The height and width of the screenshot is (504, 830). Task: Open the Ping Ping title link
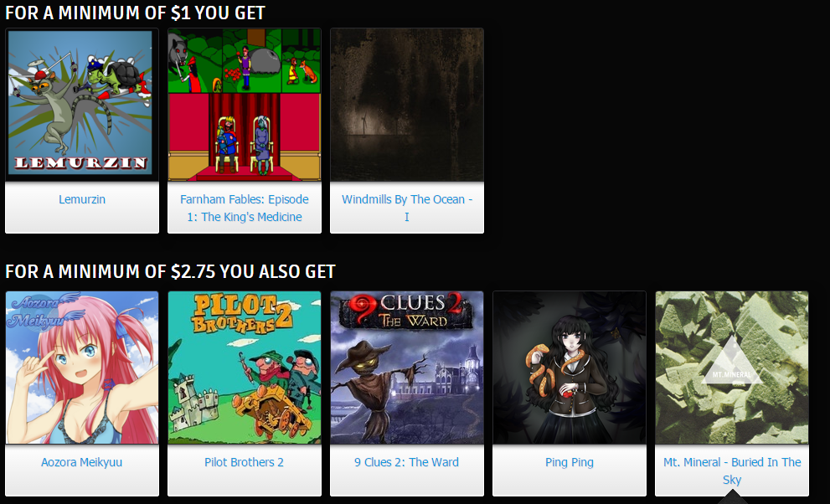coord(569,463)
